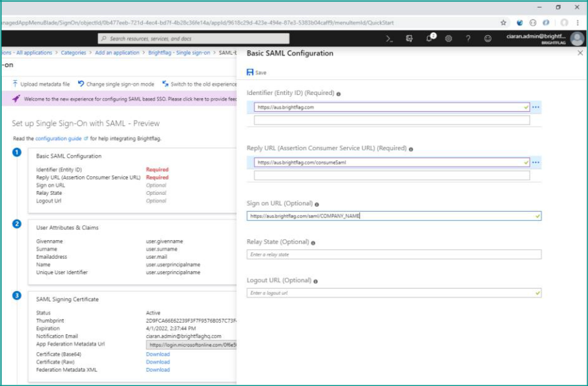Click Basic SAML Configuration card heading

coord(68,156)
